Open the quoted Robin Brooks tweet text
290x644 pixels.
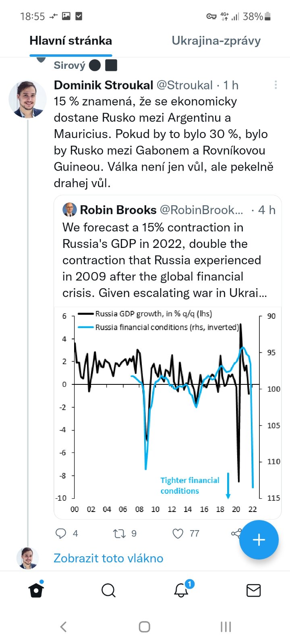pos(164,260)
